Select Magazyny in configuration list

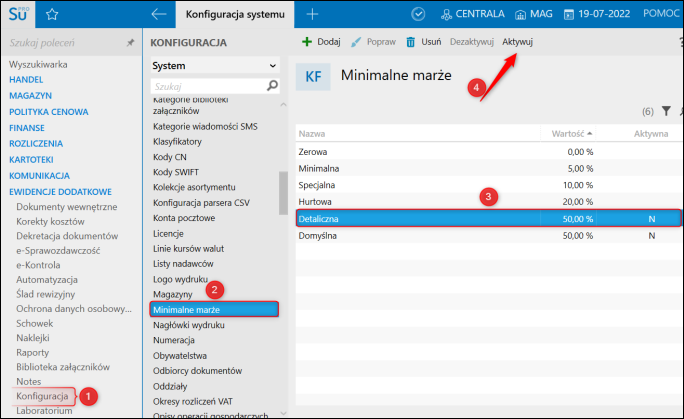click(173, 294)
